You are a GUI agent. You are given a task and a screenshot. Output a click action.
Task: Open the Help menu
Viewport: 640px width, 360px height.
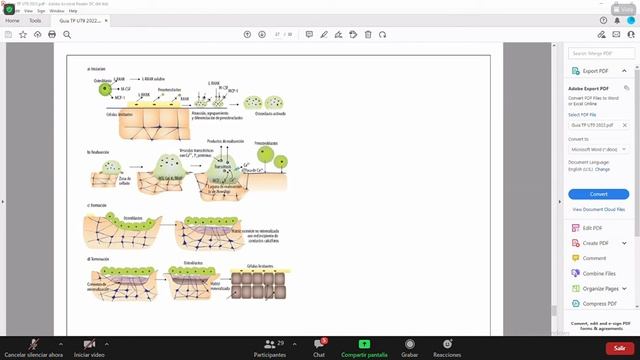73,11
